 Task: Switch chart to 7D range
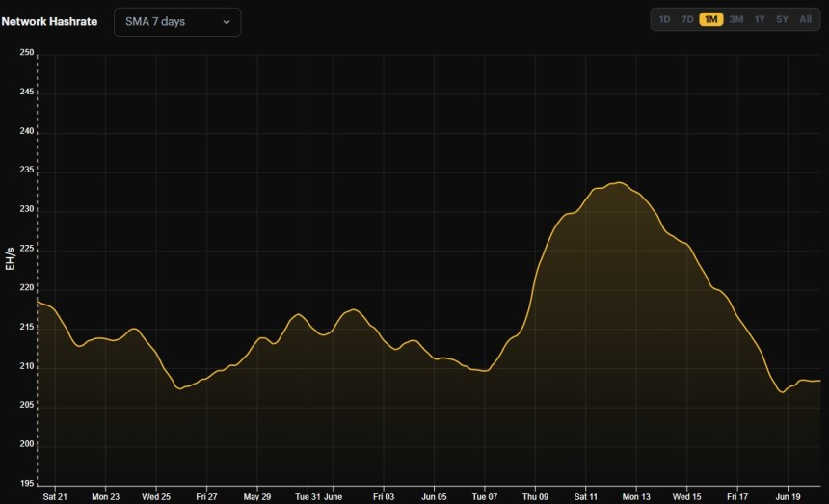click(687, 19)
